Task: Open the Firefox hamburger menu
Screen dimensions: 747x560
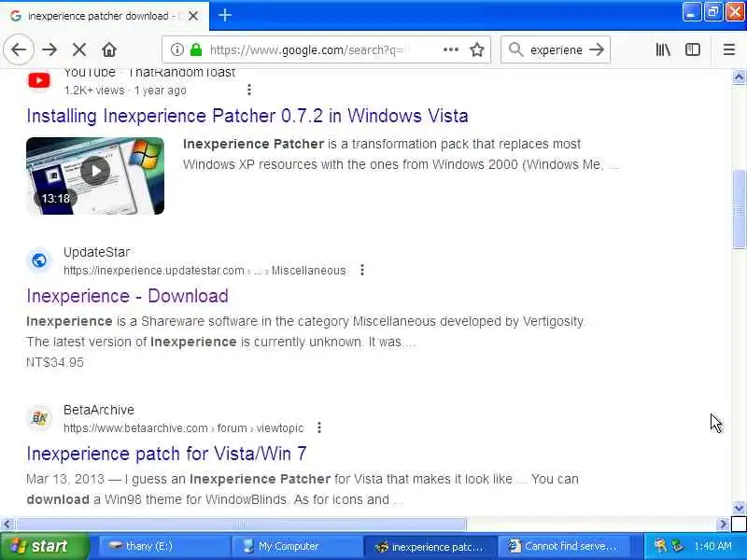Action: pyautogui.click(x=729, y=49)
